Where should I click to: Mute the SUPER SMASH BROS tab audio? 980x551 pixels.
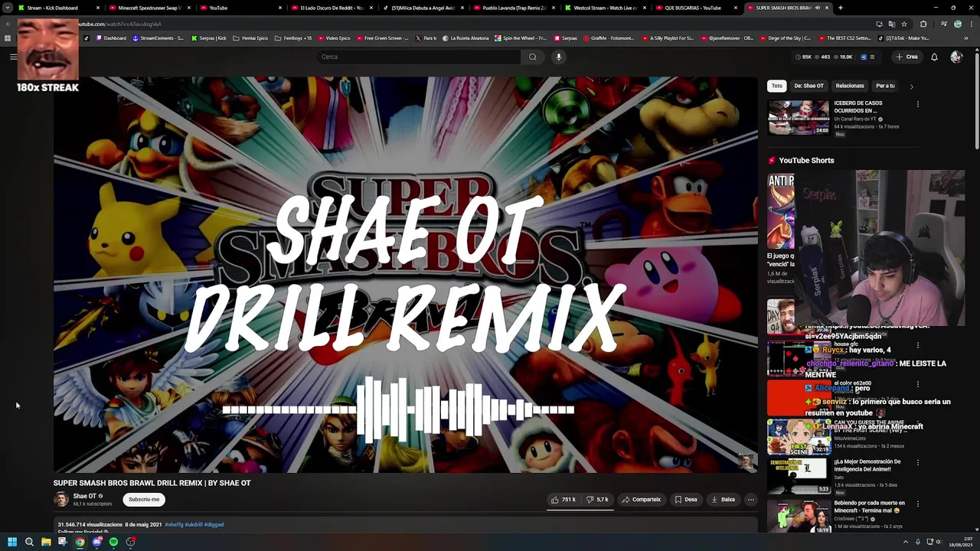click(x=817, y=8)
